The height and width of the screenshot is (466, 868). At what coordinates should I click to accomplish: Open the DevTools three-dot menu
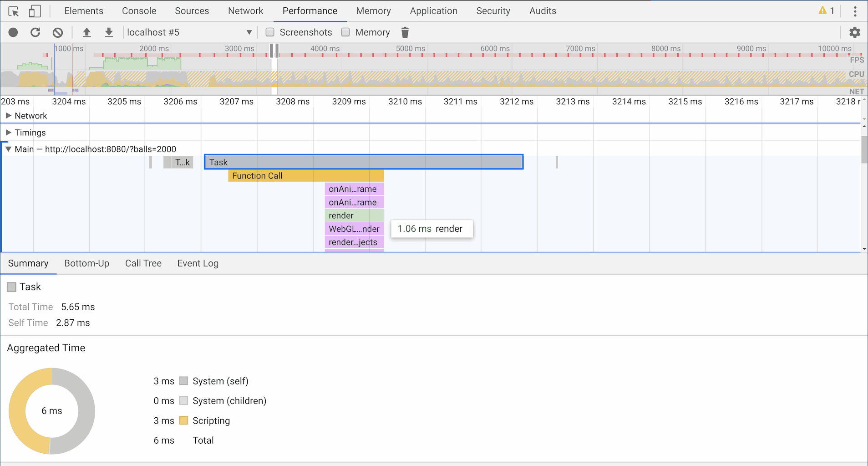tap(855, 11)
